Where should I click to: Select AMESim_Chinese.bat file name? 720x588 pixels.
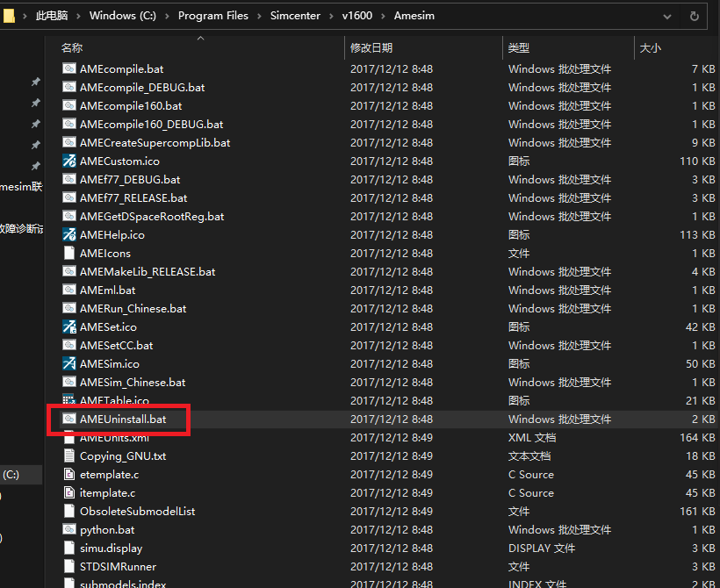pyautogui.click(x=133, y=382)
